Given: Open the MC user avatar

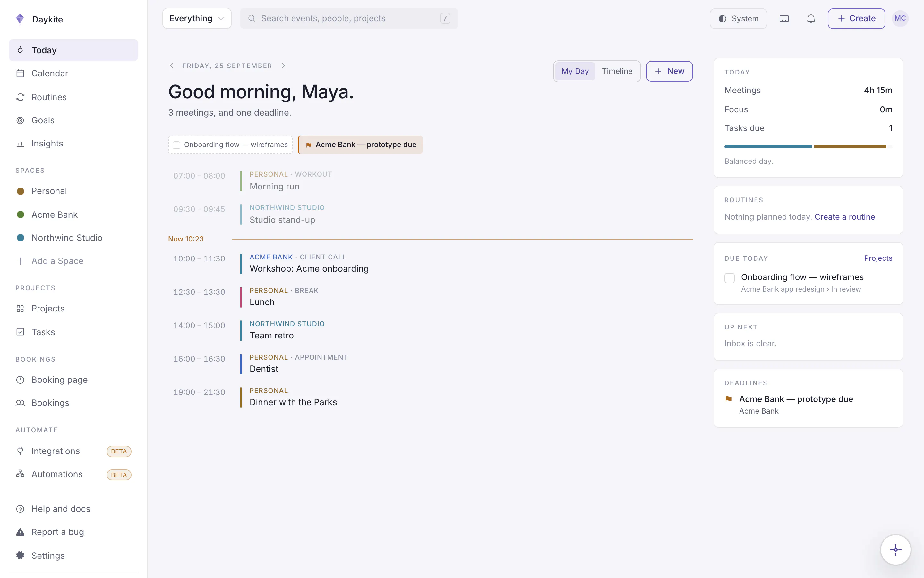Looking at the screenshot, I should [x=900, y=18].
